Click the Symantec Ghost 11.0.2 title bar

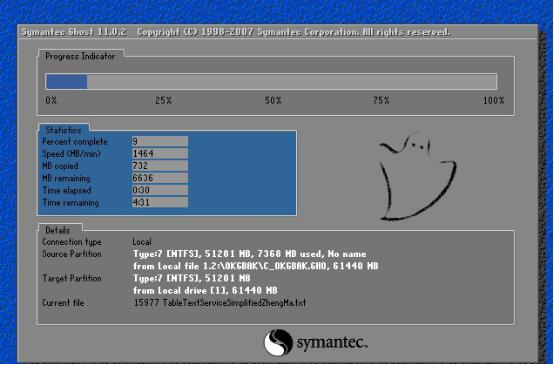point(277,32)
